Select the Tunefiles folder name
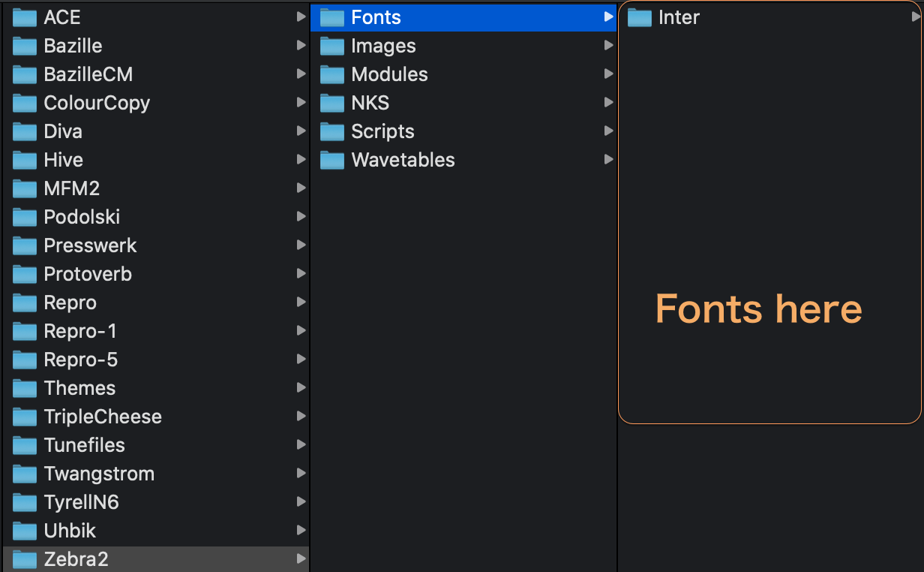Viewport: 924px width, 572px height. tap(85, 445)
